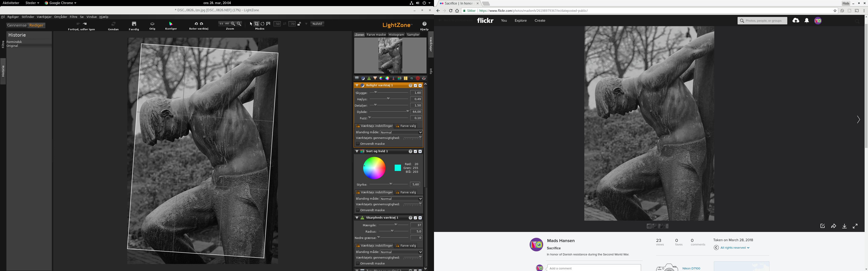Click the Flickr upload cloud icon
This screenshot has height=271, width=868.
tap(796, 21)
